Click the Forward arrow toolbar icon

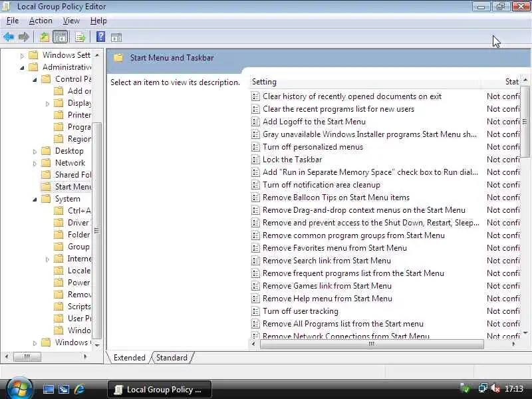click(x=23, y=37)
